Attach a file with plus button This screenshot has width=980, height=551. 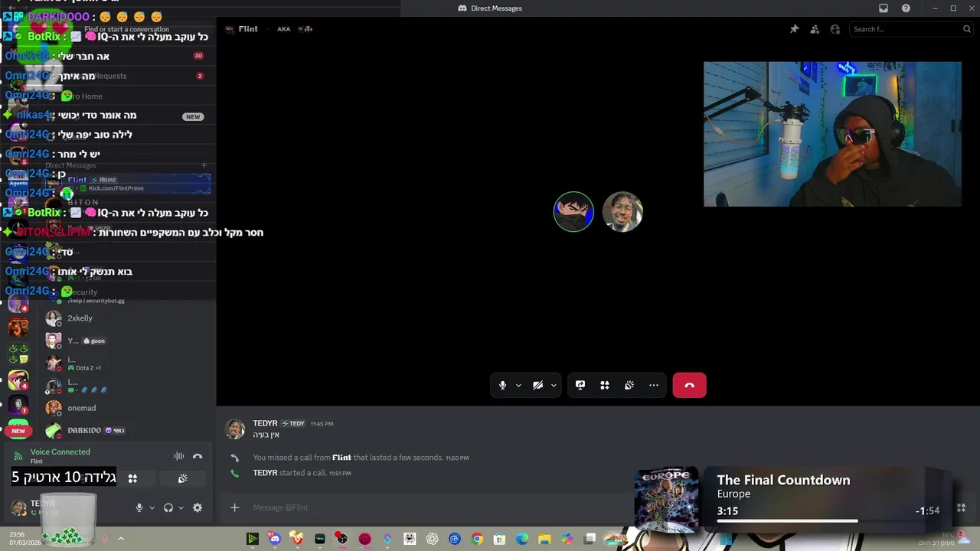235,507
